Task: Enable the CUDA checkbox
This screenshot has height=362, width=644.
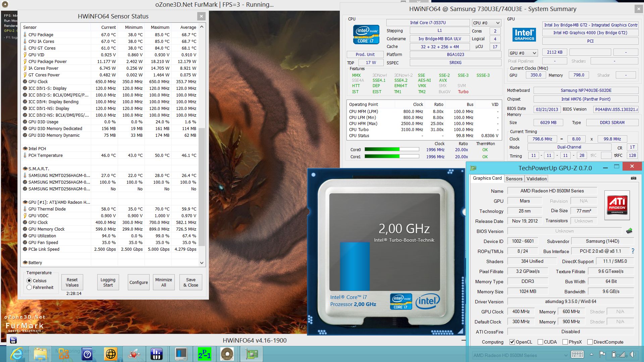Action: coord(540,342)
